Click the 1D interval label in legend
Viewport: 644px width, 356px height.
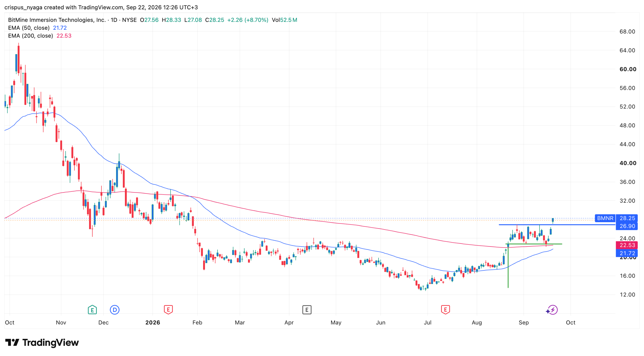(114, 20)
